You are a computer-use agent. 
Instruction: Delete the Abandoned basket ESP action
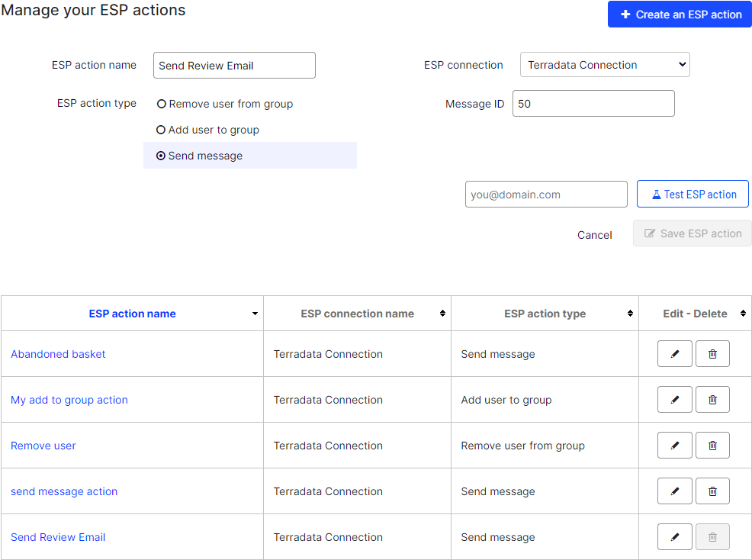pos(712,353)
